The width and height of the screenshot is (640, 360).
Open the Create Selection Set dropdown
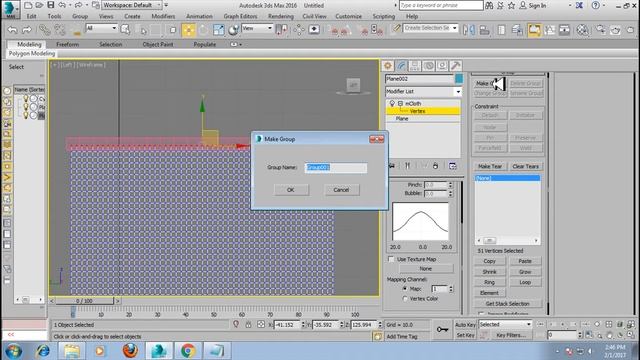tap(431, 28)
